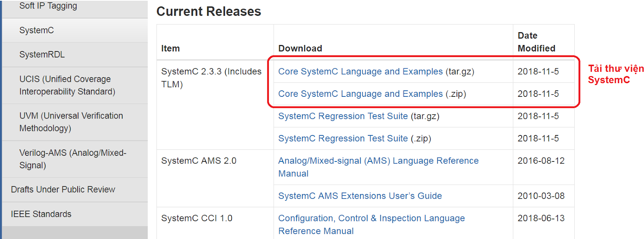The height and width of the screenshot is (239, 644).
Task: Select Verilog-AMS Analog/Mixed-Signal sidebar item
Action: pyautogui.click(x=72, y=159)
